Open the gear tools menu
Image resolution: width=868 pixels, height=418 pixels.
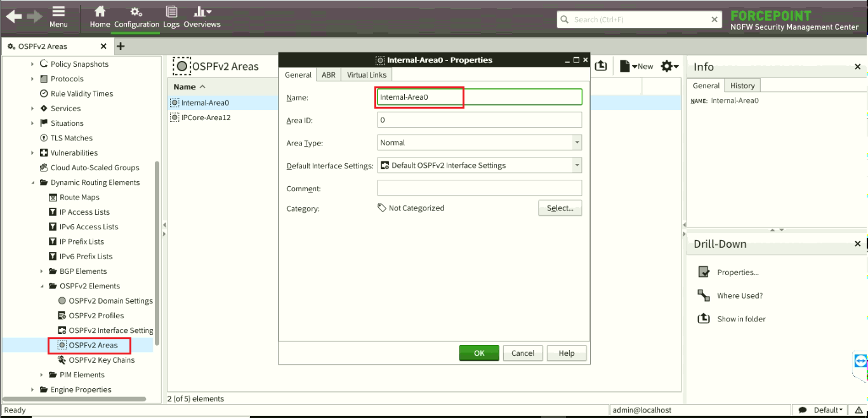[669, 66]
